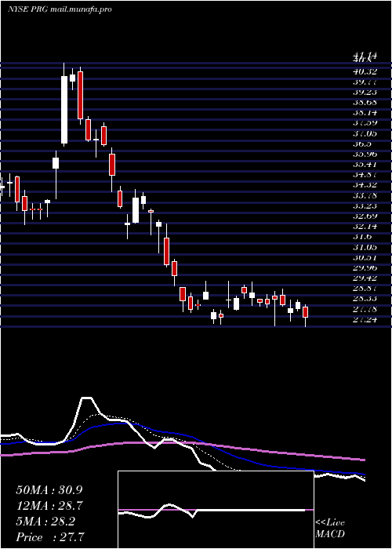
Task: Open the Live MACD inset chart
Action: click(x=216, y=510)
